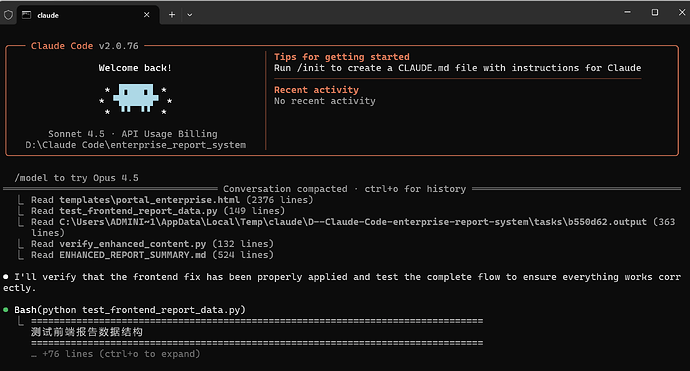
Task: Click 'Read verify_enhanced_content.py (132 lines)' line
Action: [x=152, y=244]
